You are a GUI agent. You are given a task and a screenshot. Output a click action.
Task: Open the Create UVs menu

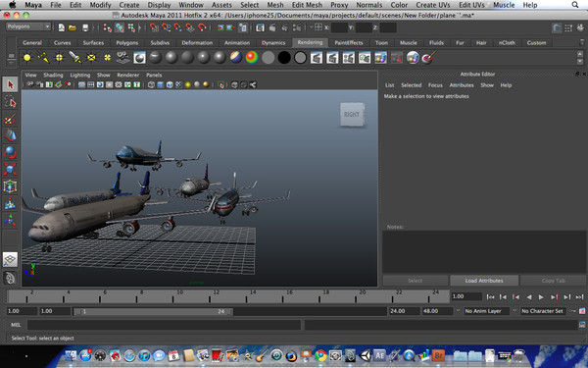click(x=433, y=5)
